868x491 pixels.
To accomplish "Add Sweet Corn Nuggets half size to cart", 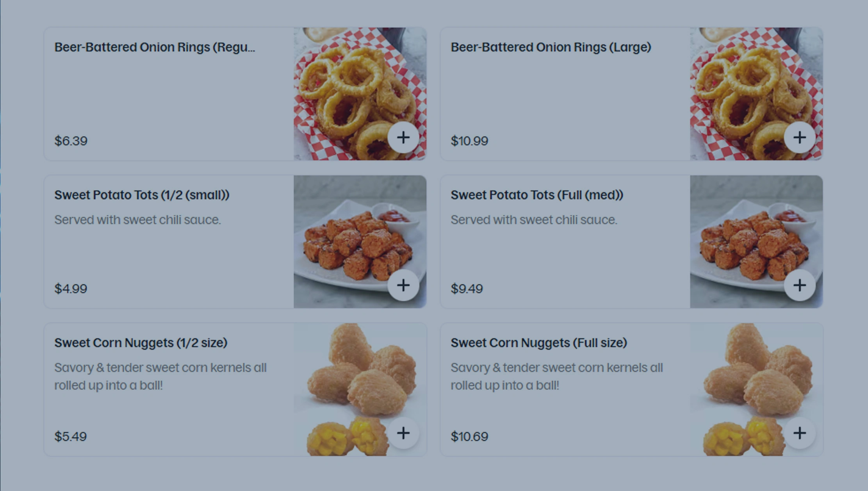I will [x=403, y=433].
